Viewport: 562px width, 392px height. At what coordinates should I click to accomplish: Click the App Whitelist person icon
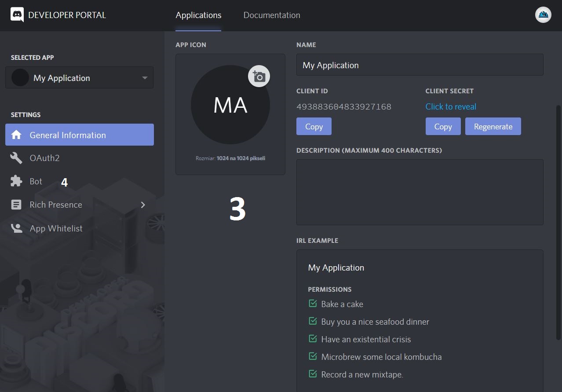[16, 228]
